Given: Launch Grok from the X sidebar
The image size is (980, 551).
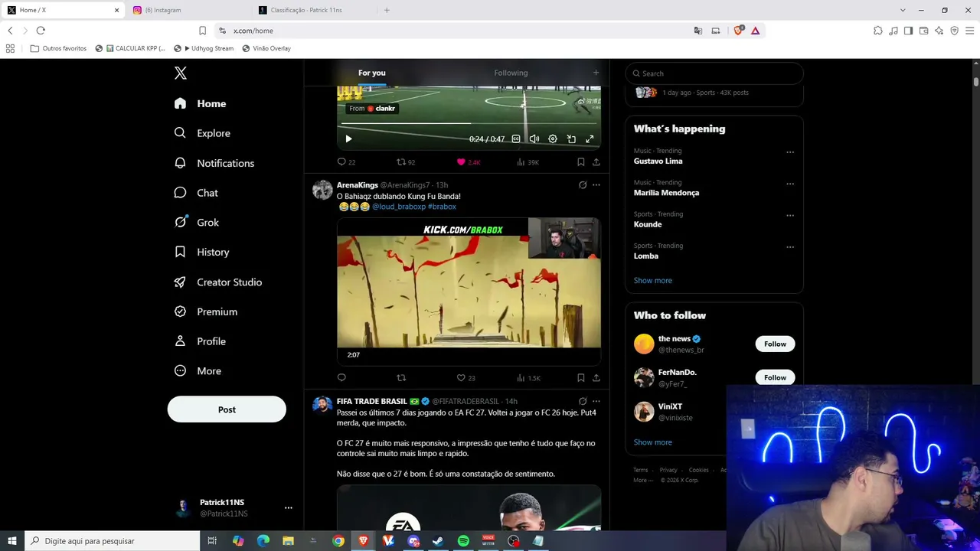Looking at the screenshot, I should [x=197, y=223].
